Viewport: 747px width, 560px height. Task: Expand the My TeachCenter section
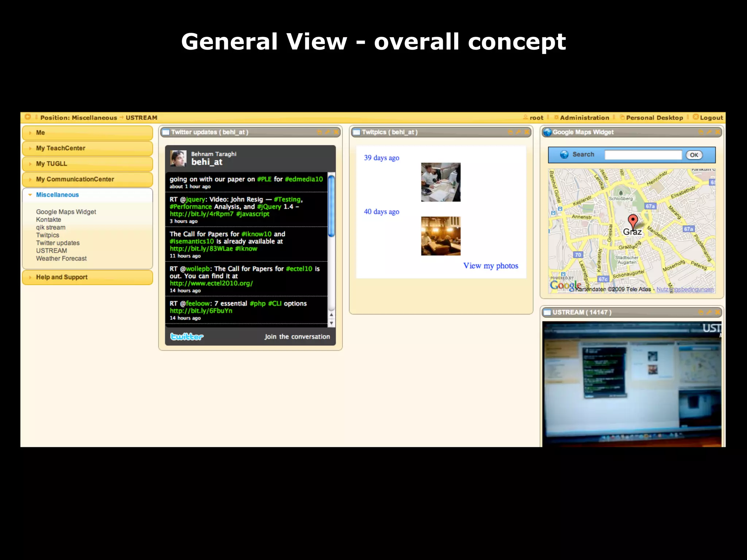87,148
